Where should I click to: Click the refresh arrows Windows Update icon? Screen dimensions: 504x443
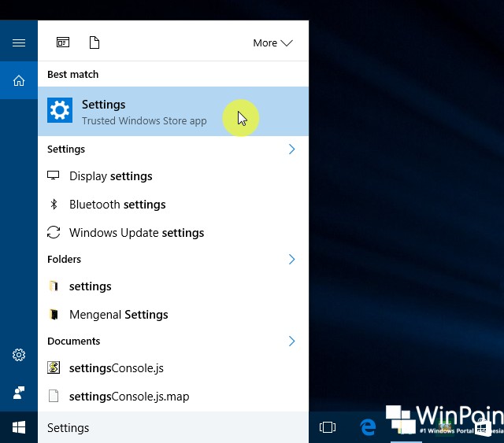pyautogui.click(x=54, y=232)
